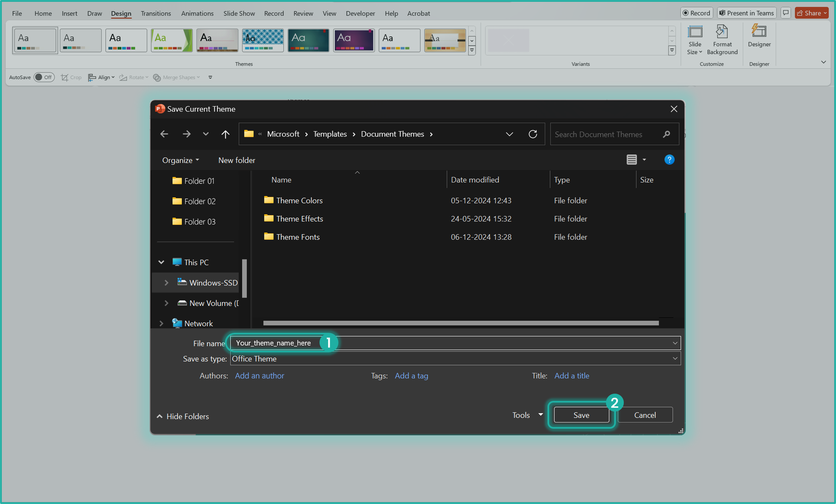Click the Share button
The image size is (836, 504).
pyautogui.click(x=812, y=13)
